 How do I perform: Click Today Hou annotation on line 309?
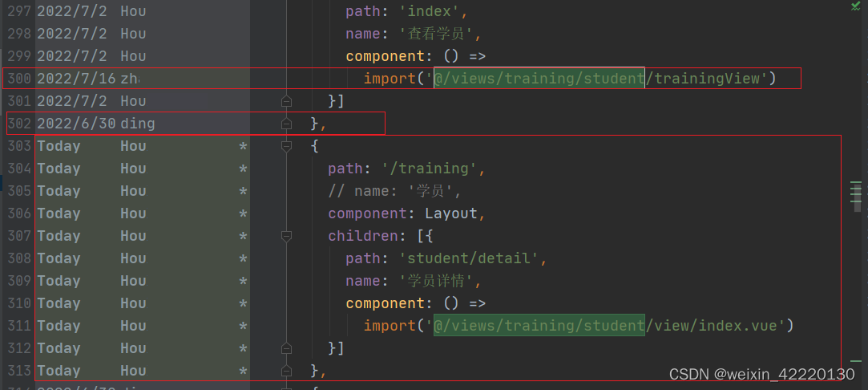(91, 281)
